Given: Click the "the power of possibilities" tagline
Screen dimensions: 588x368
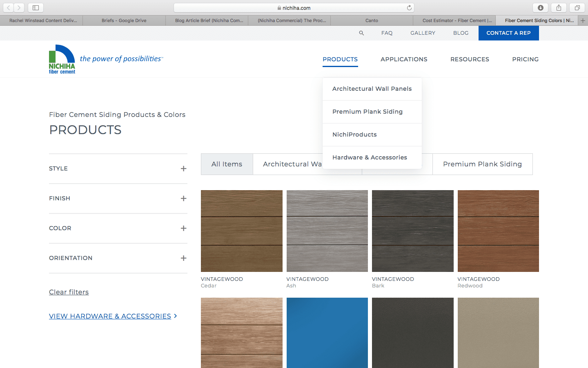Looking at the screenshot, I should tap(121, 59).
